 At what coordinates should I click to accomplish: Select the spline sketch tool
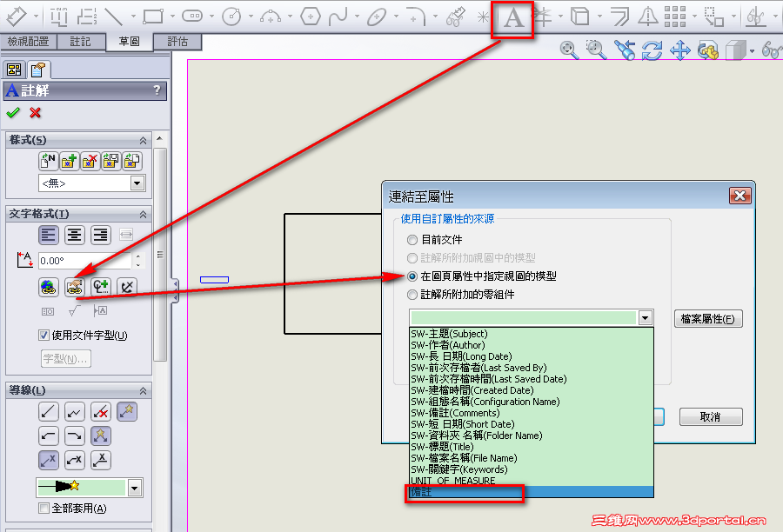[338, 15]
